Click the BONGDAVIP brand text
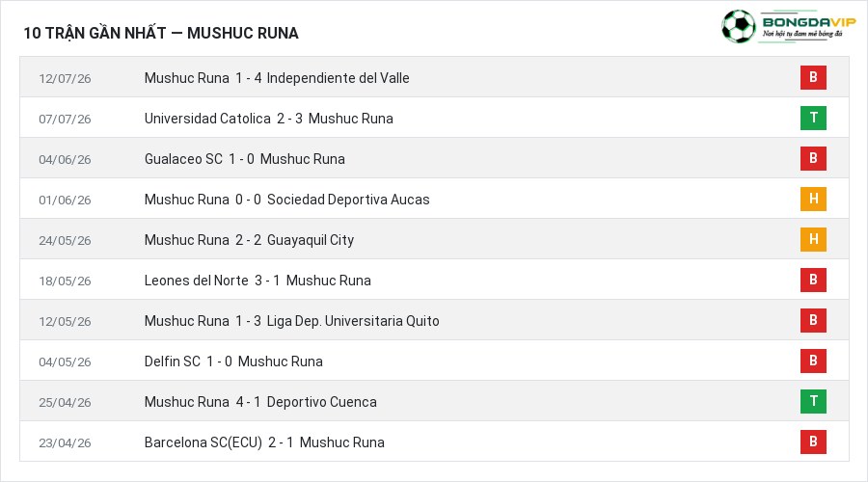The height and width of the screenshot is (482, 868). [809, 22]
